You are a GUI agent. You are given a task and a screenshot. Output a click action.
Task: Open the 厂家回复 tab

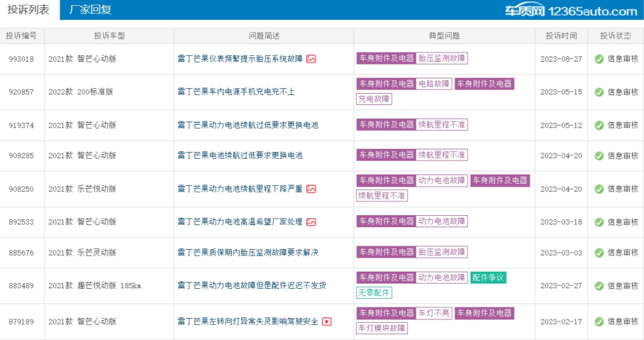click(x=90, y=9)
